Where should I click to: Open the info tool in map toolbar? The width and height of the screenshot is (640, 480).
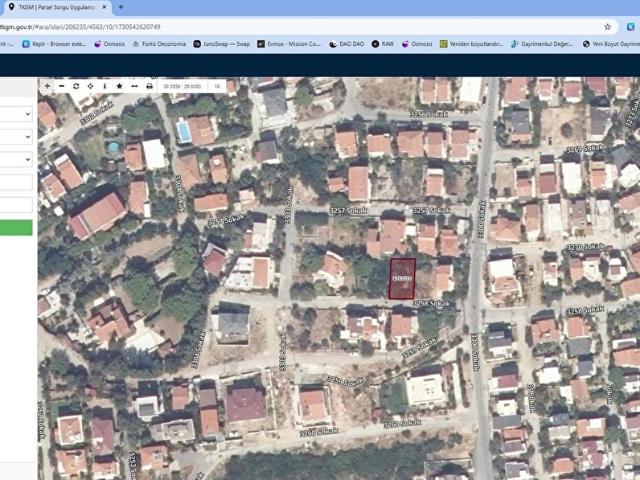pos(104,87)
